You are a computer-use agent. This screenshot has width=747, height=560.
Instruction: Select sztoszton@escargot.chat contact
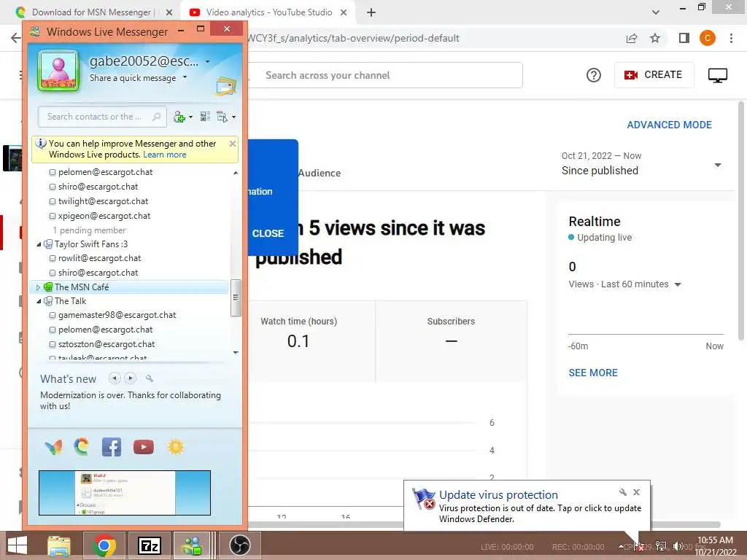point(107,344)
